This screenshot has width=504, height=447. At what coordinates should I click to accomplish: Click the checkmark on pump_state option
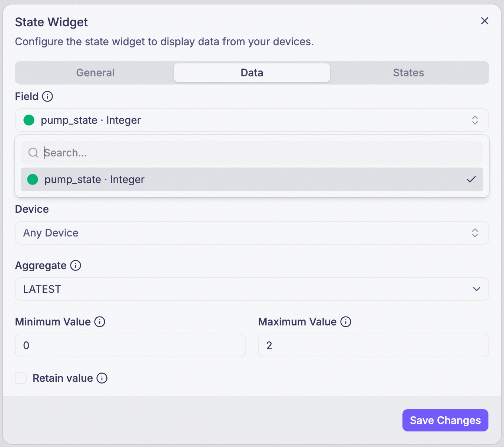pyautogui.click(x=471, y=179)
